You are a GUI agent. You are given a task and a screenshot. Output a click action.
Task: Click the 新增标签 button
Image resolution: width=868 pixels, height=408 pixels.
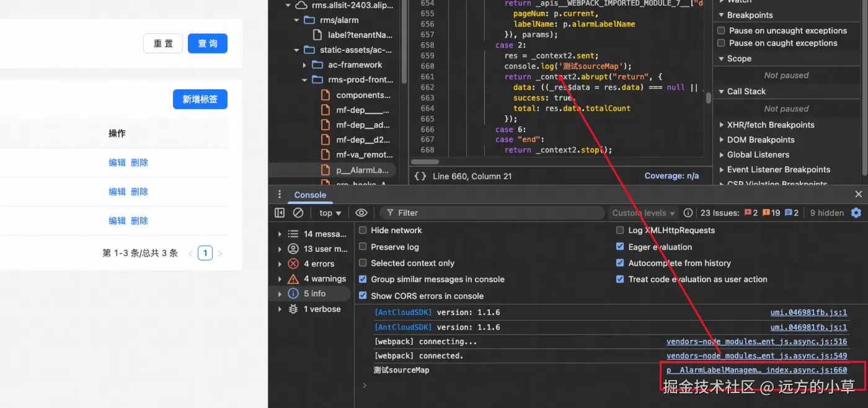(x=200, y=99)
